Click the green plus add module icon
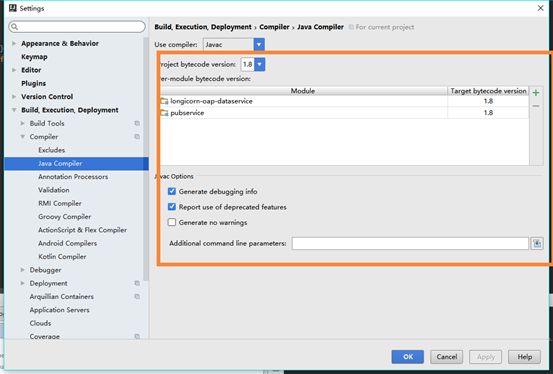Screen dimensions: 553x374 coord(536,93)
